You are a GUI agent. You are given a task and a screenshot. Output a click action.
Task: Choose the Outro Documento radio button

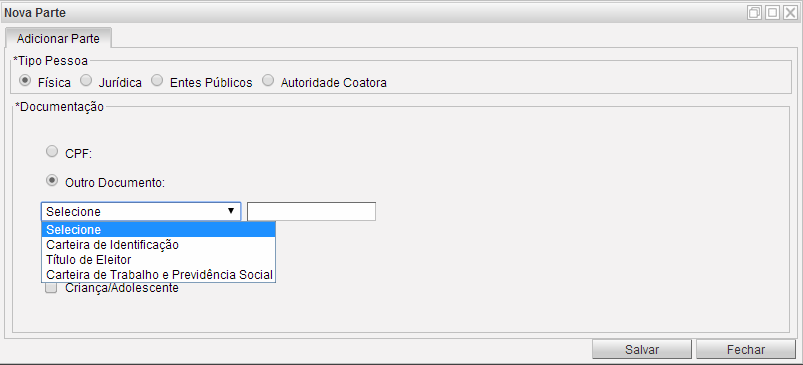point(52,181)
